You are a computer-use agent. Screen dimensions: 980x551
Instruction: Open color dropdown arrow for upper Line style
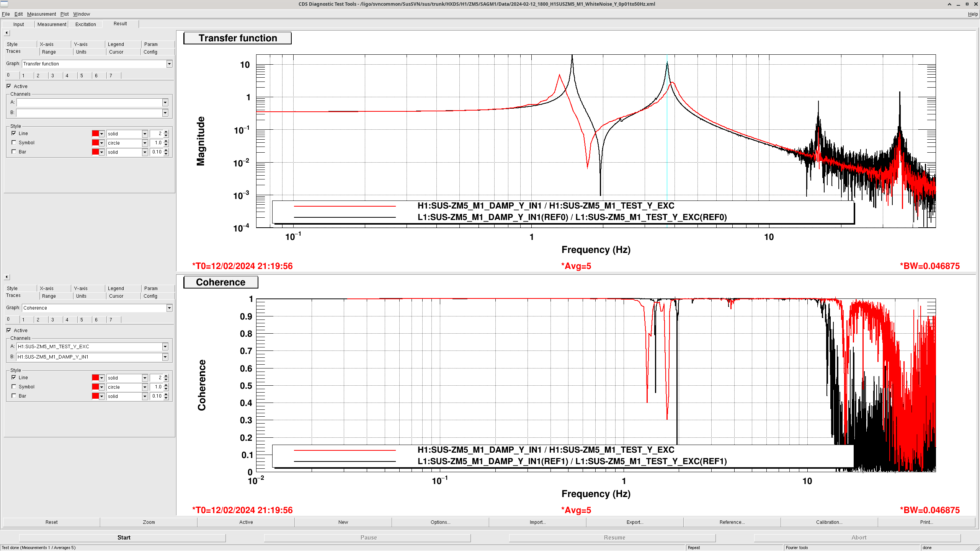[x=102, y=134]
